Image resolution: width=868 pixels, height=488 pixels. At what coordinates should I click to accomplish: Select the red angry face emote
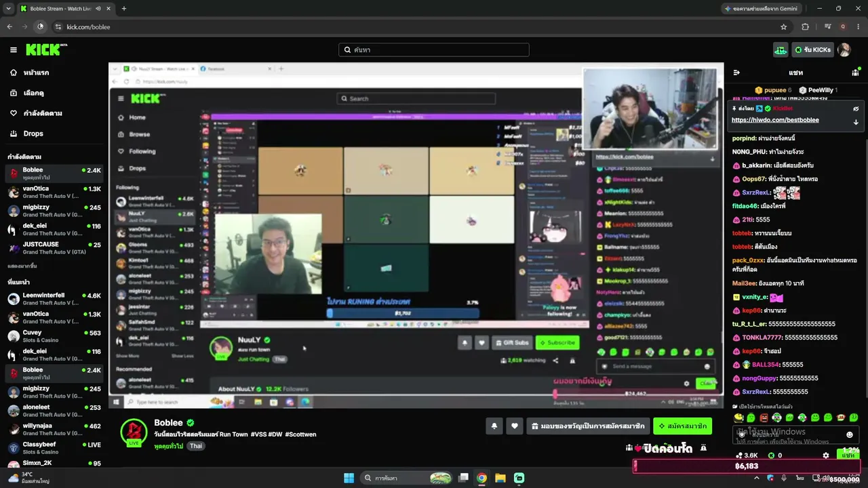pos(764,418)
